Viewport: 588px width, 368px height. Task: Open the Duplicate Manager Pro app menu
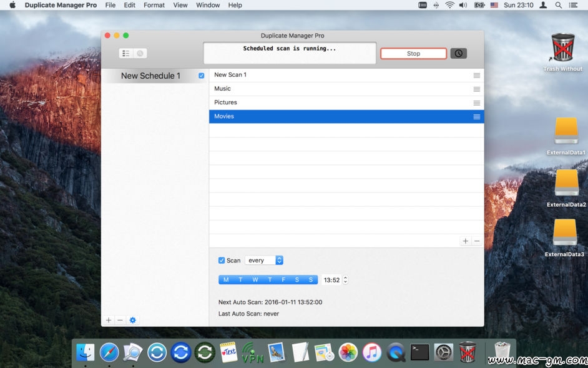coord(61,5)
